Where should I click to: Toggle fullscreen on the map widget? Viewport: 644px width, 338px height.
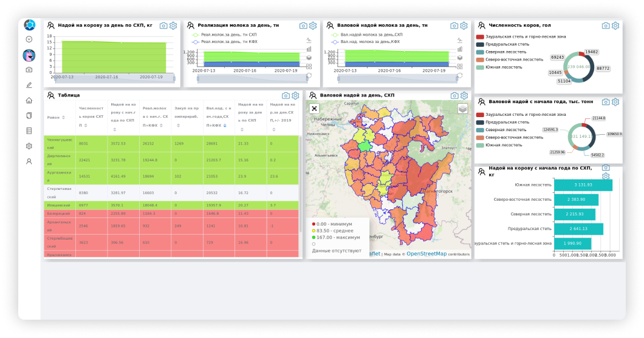click(314, 108)
